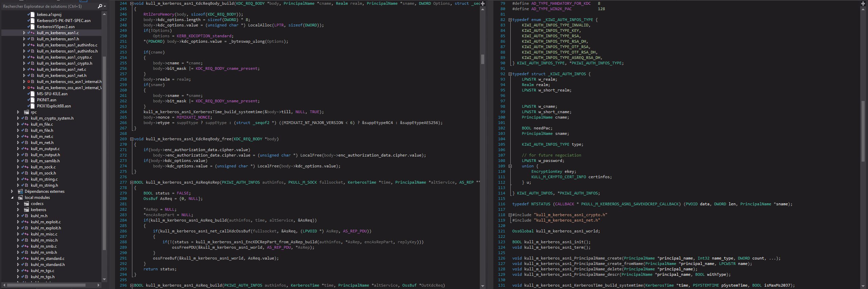Screen dimensions: 868x289
Task: Click the Solution Explorer search field
Action: click(49, 6)
